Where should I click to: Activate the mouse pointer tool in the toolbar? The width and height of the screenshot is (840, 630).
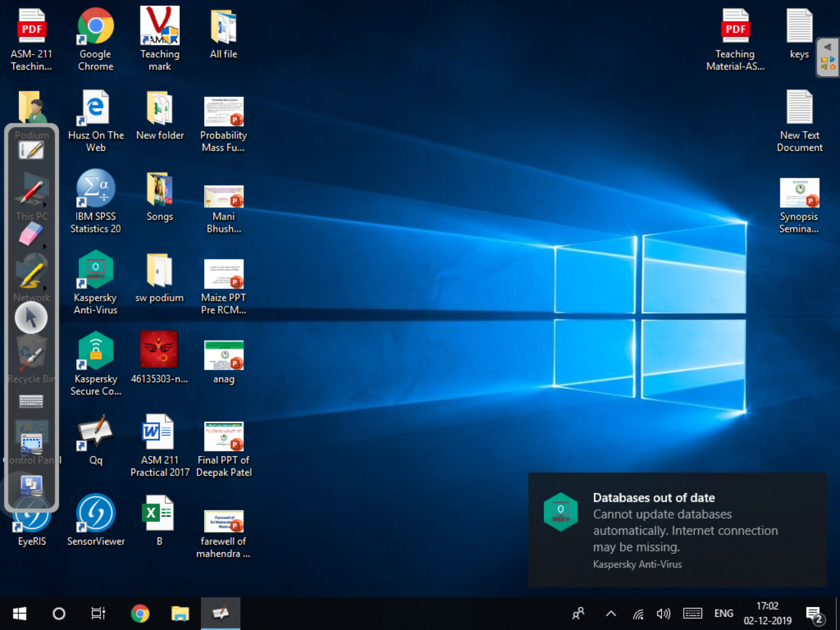[x=31, y=318]
